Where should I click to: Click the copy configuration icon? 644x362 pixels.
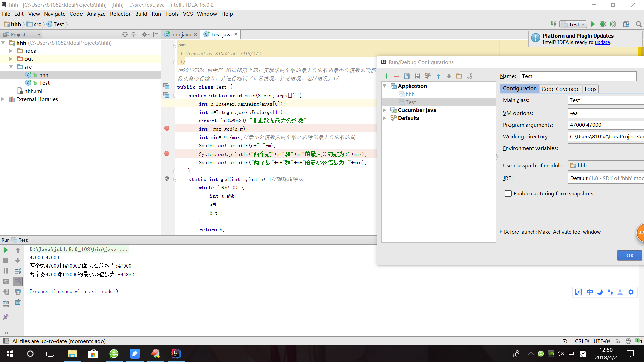(407, 76)
